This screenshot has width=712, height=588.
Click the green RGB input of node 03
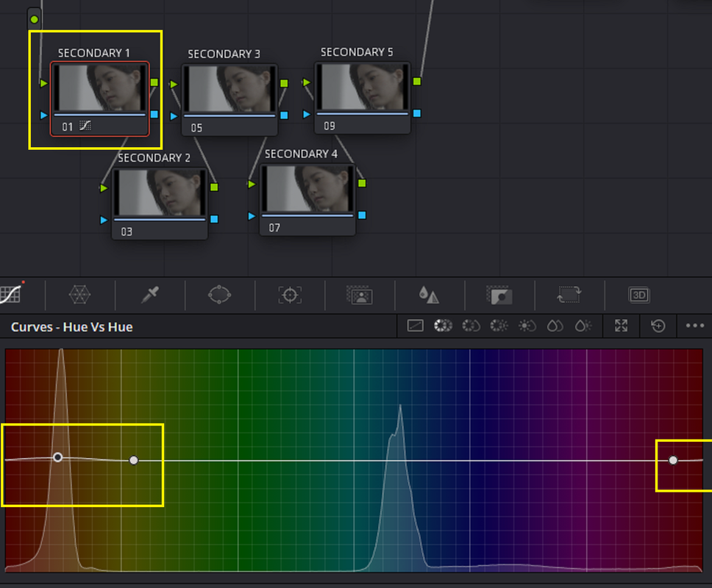(x=104, y=188)
